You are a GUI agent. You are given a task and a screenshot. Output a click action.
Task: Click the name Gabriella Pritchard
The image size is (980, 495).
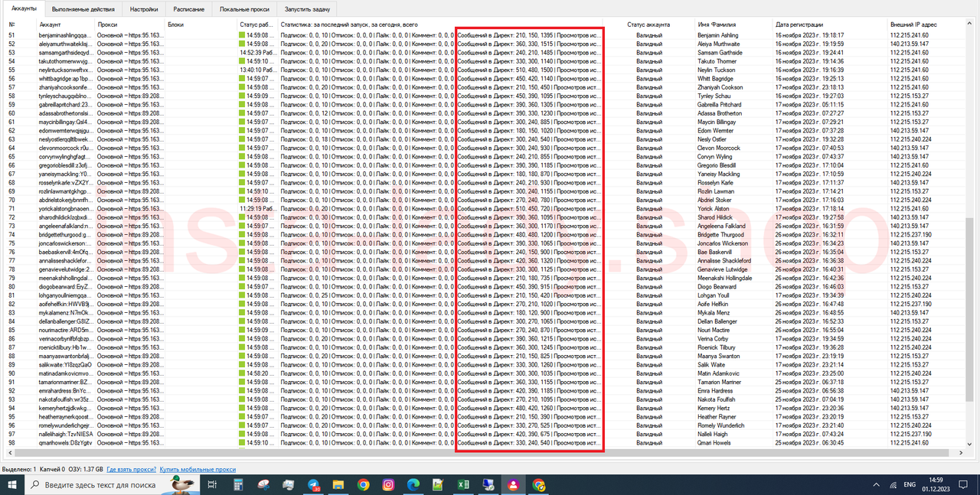[720, 105]
